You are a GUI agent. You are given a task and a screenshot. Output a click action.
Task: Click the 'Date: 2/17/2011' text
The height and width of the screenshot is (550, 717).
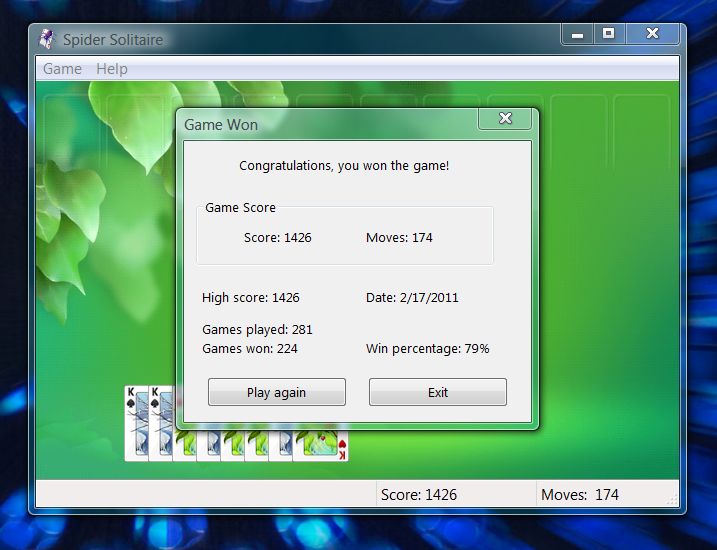click(x=412, y=298)
